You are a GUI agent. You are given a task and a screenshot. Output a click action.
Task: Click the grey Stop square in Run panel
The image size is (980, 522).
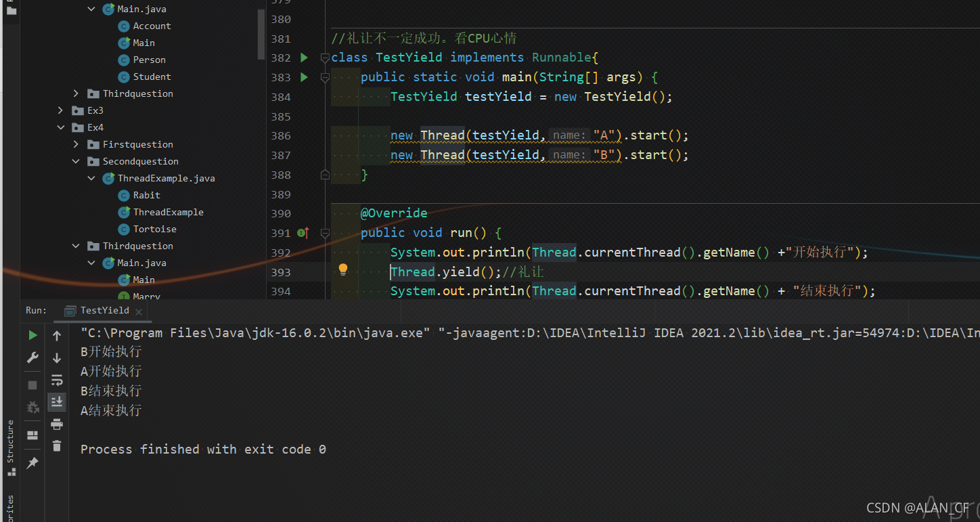point(32,385)
